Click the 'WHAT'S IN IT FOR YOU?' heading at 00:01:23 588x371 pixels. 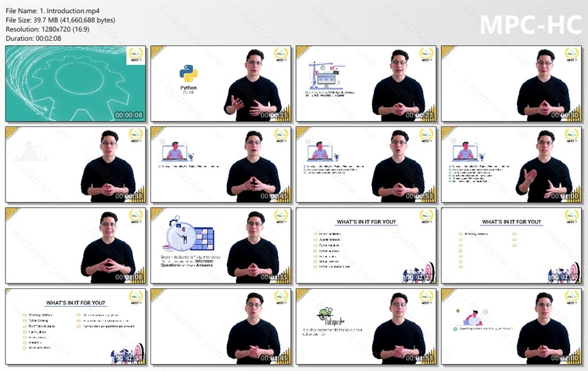click(x=366, y=222)
